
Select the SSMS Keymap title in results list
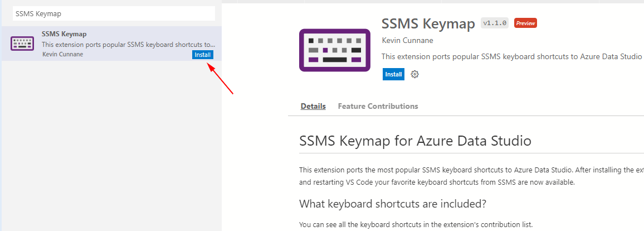pyautogui.click(x=64, y=34)
